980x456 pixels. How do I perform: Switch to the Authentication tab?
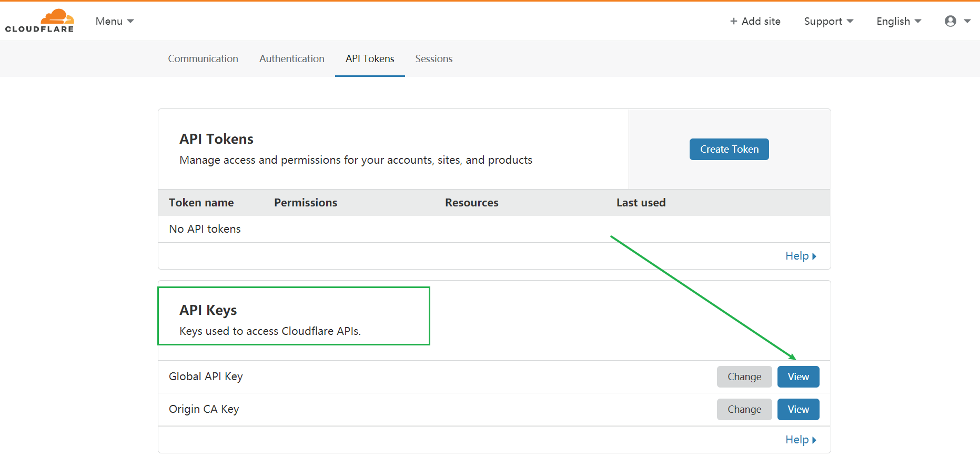292,58
